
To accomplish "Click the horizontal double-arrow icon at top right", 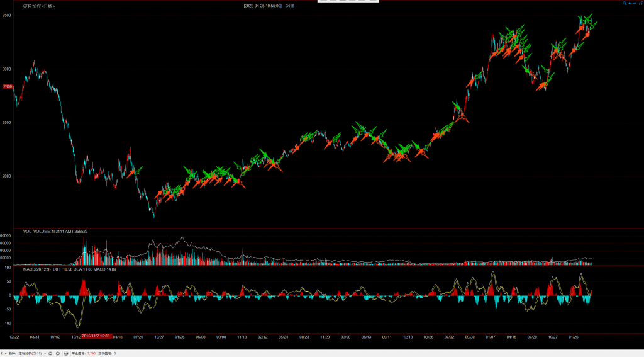I will coord(631,4).
